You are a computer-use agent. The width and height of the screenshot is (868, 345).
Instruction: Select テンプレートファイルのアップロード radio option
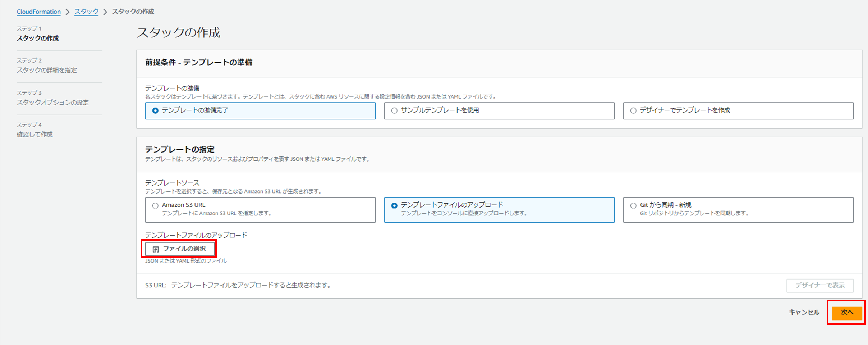point(499,209)
